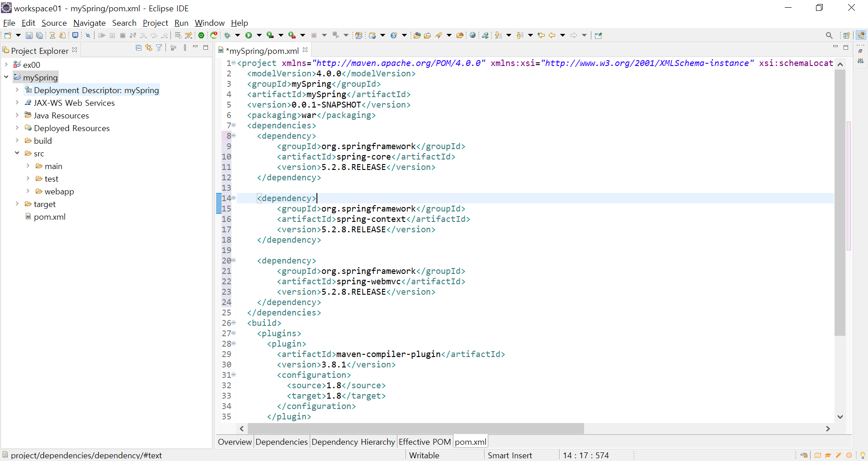Click the Run External Tools icon
This screenshot has width=868, height=461.
292,35
